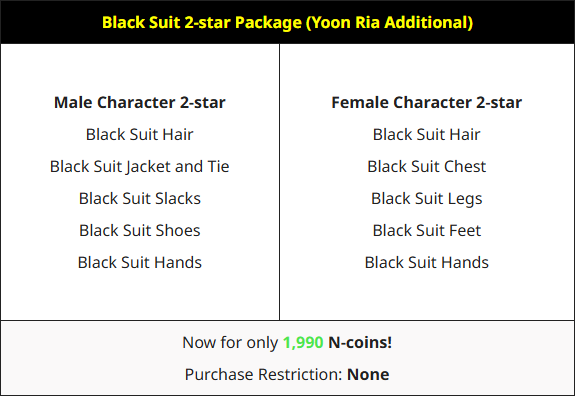Click female Black Suit Hands item
Viewport: 575px width, 396px height.
coord(426,263)
